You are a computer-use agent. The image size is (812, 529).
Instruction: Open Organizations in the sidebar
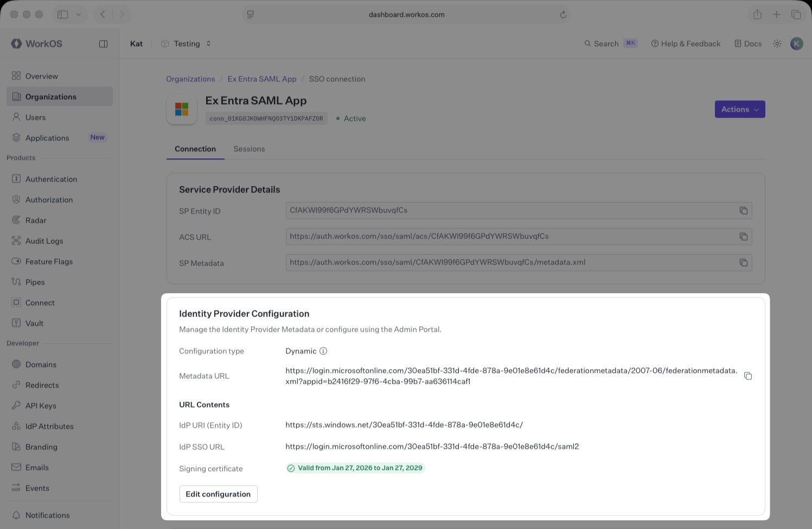click(x=60, y=96)
